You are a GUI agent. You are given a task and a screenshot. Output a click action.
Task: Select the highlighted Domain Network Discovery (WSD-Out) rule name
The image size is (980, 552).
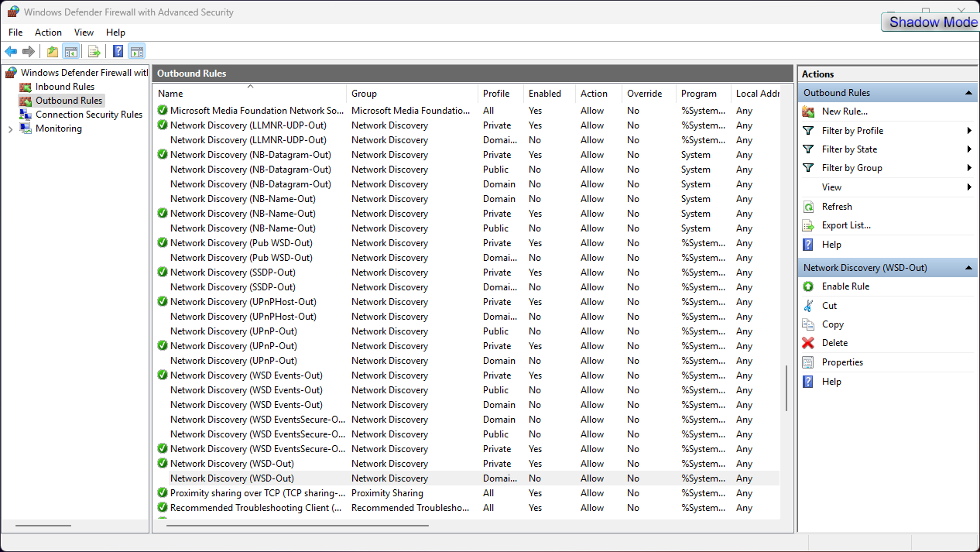click(x=232, y=478)
